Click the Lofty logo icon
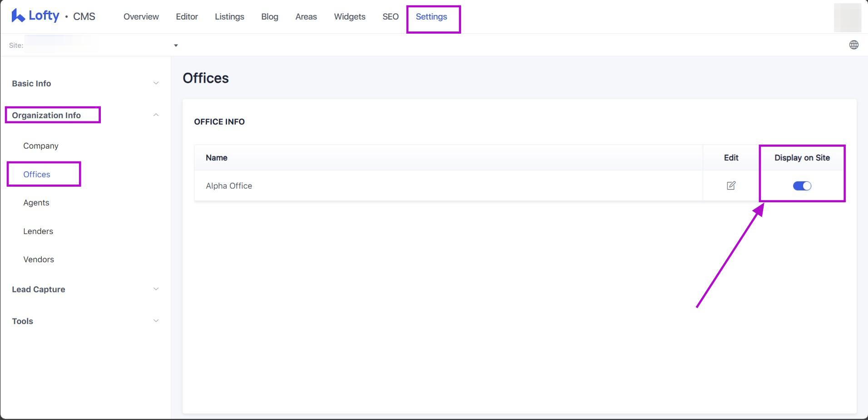The width and height of the screenshot is (868, 420). [x=18, y=16]
